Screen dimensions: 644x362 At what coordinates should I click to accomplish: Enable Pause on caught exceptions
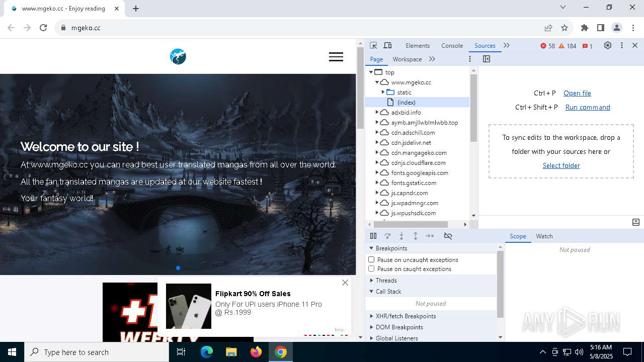click(x=371, y=268)
